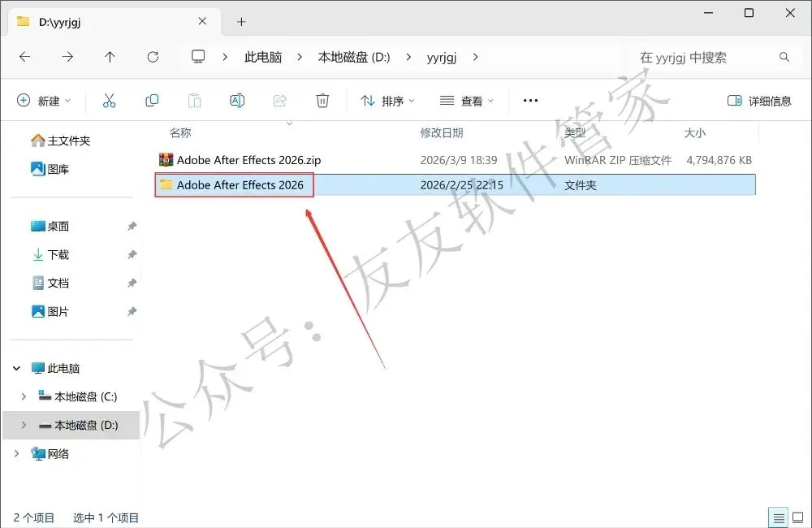Image resolution: width=812 pixels, height=528 pixels.
Task: Sort by the 大小 column header
Action: pos(694,133)
